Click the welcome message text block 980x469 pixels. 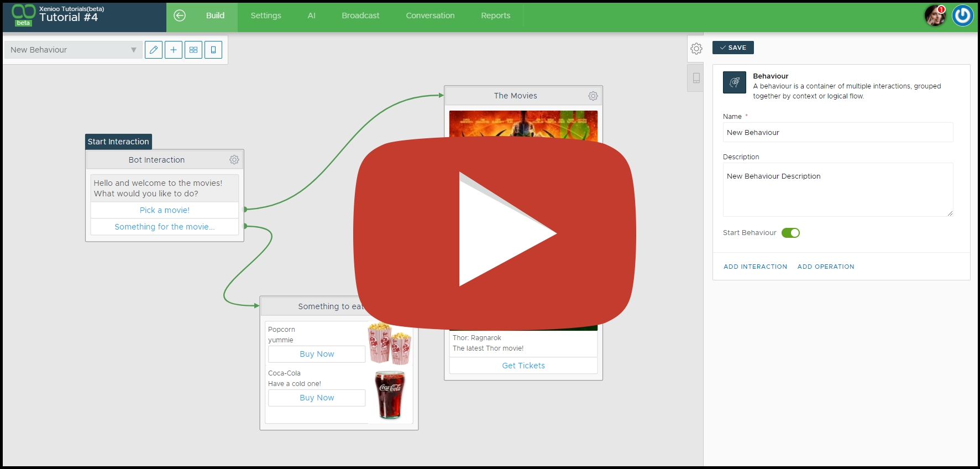pyautogui.click(x=165, y=188)
